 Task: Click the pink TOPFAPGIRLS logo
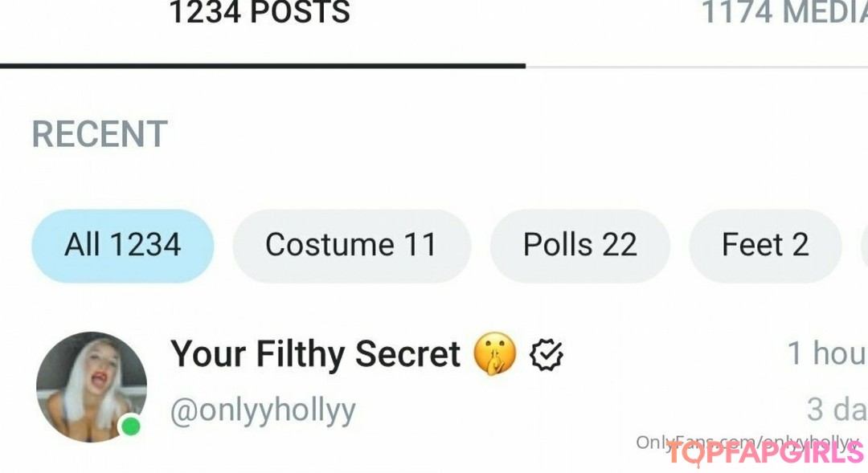coord(764,454)
